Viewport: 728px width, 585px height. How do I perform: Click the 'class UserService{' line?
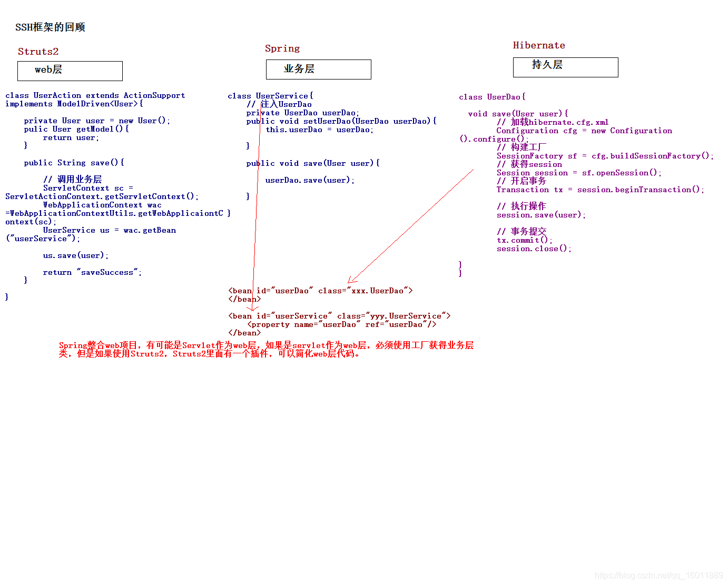pos(271,96)
